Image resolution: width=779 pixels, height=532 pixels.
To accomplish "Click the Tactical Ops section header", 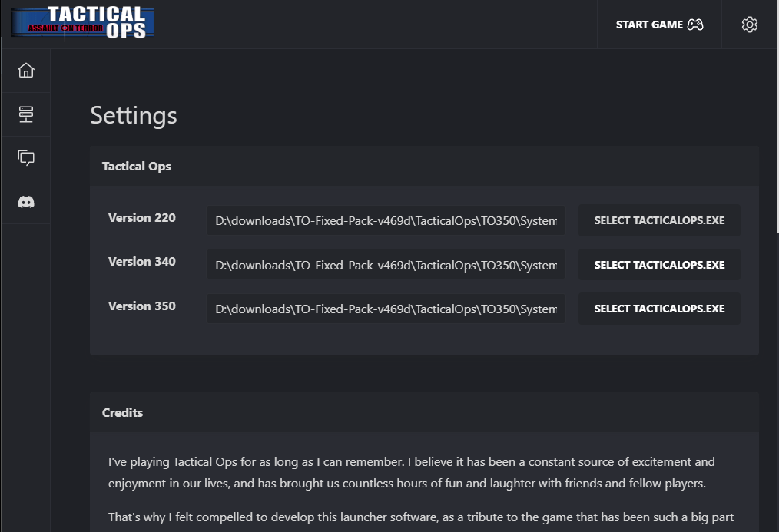I will [x=137, y=167].
